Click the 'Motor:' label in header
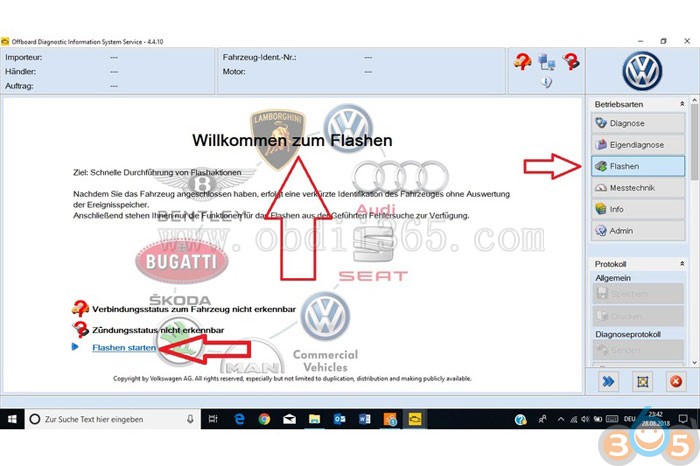This screenshot has height=466, width=700. [234, 72]
